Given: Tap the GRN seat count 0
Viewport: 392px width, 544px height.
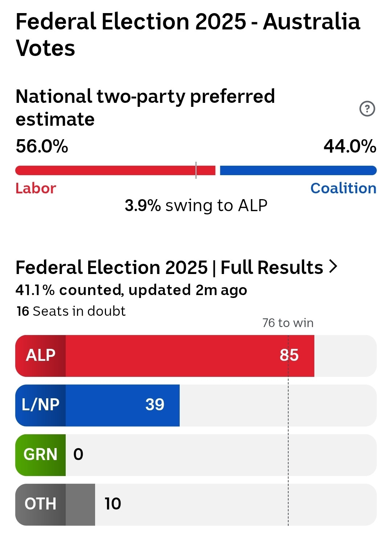Looking at the screenshot, I should pyautogui.click(x=78, y=454).
